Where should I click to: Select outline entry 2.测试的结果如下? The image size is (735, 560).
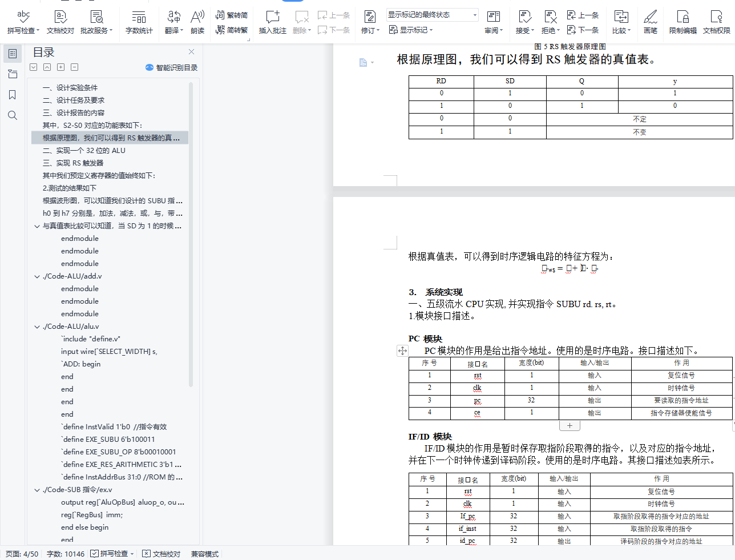coord(70,188)
